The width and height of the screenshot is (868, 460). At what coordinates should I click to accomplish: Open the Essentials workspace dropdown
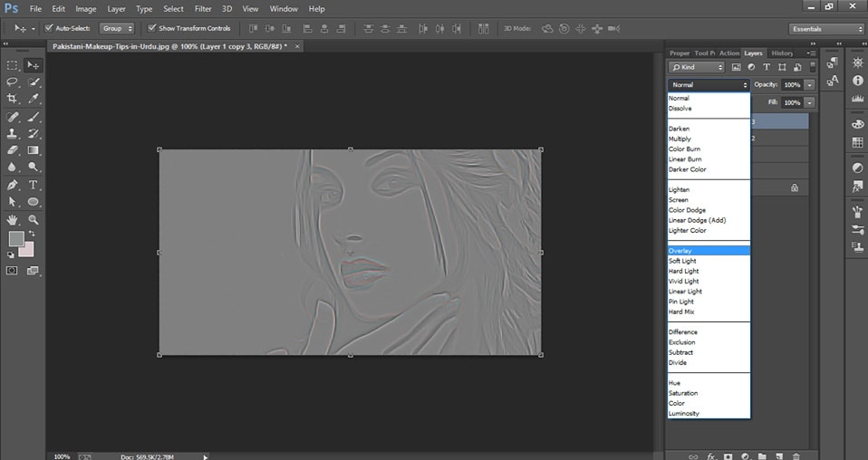coord(826,29)
